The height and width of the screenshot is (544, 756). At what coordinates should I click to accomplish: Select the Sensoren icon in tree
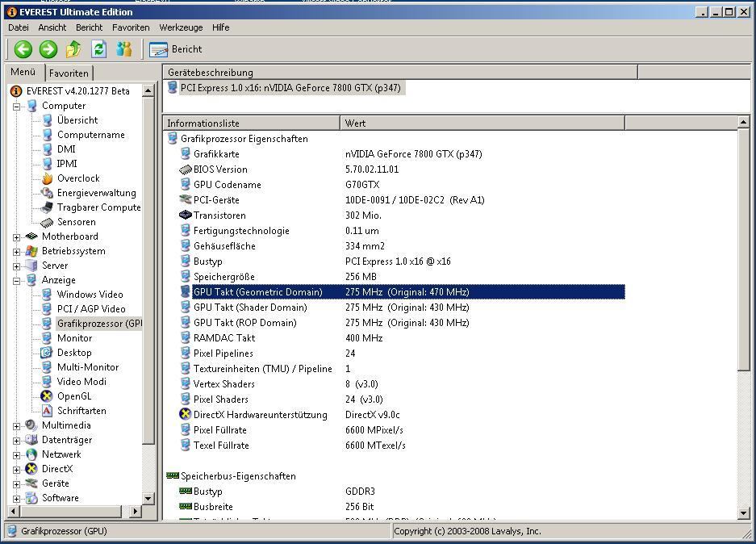pos(47,222)
